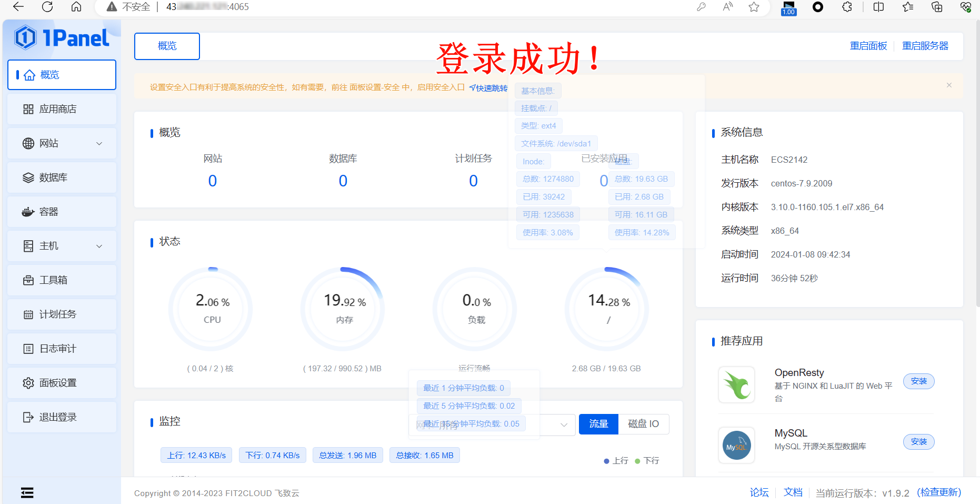The image size is (980, 504).
Task: Add page to favorites star icon
Action: click(x=754, y=7)
